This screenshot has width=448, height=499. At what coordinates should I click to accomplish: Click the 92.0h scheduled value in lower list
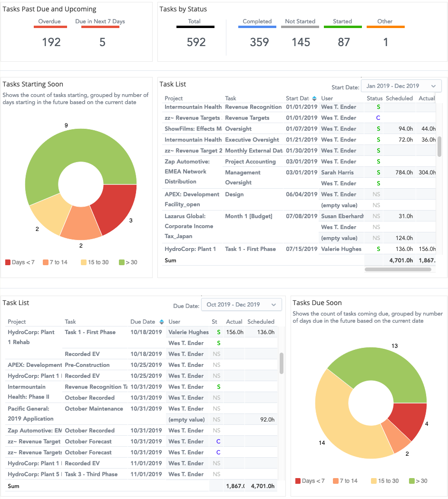pos(267,420)
